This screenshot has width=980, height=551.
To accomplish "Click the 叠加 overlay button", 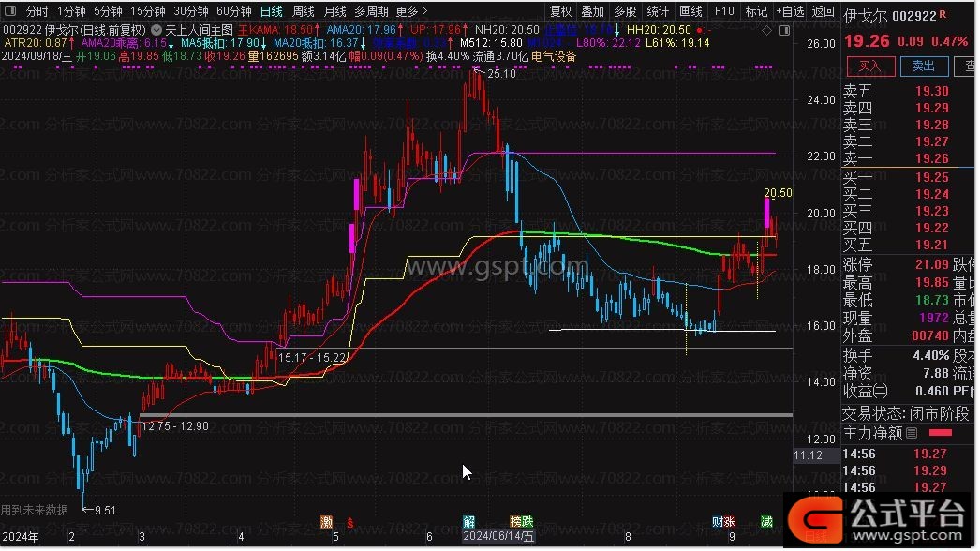I will pos(592,11).
